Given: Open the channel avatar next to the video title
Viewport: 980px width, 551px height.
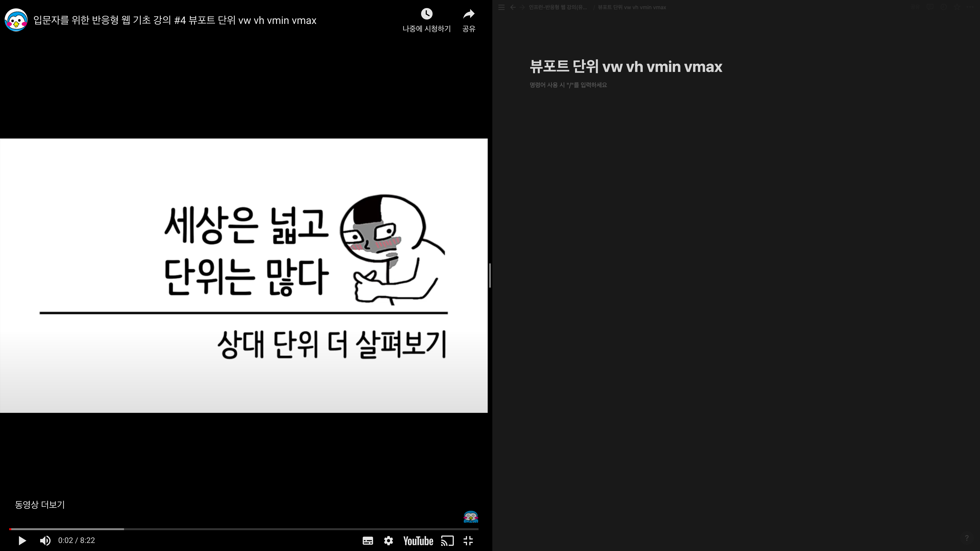Looking at the screenshot, I should 16,20.
